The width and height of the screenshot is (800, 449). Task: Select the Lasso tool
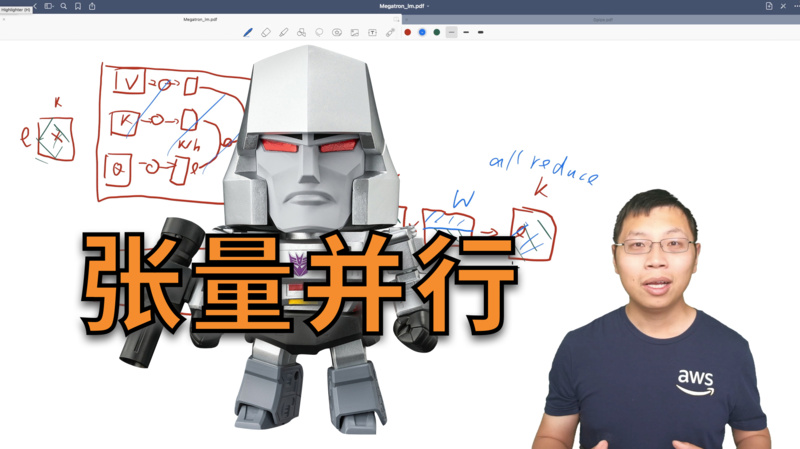click(319, 32)
